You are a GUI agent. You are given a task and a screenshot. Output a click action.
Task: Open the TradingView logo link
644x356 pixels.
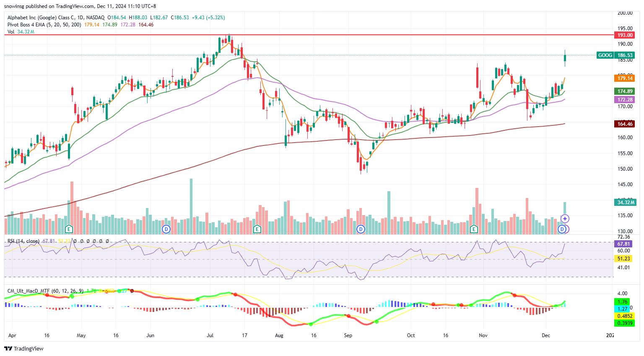pyautogui.click(x=24, y=348)
